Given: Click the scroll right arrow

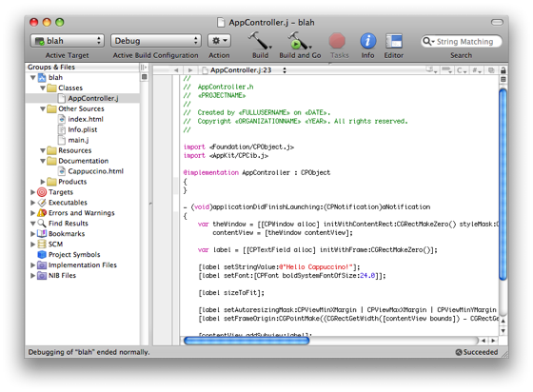Looking at the screenshot, I should [x=493, y=341].
